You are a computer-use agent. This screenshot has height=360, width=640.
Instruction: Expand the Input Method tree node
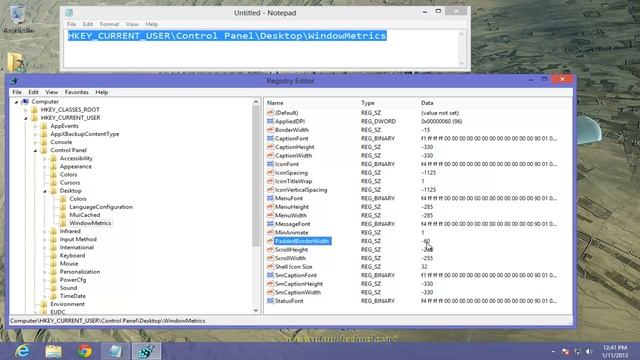point(44,240)
